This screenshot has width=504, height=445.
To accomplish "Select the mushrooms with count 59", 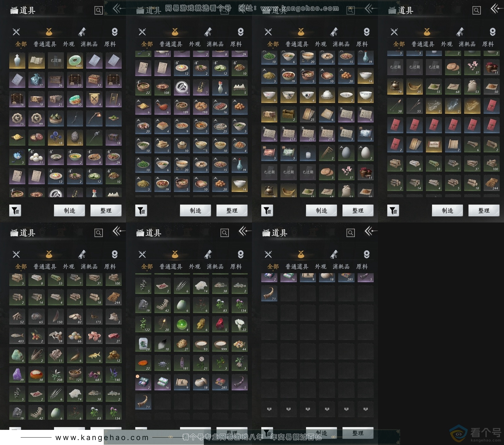I will (56, 336).
